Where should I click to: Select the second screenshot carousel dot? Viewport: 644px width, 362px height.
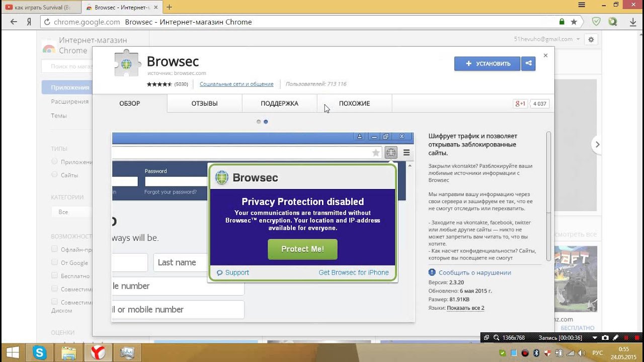tap(266, 122)
